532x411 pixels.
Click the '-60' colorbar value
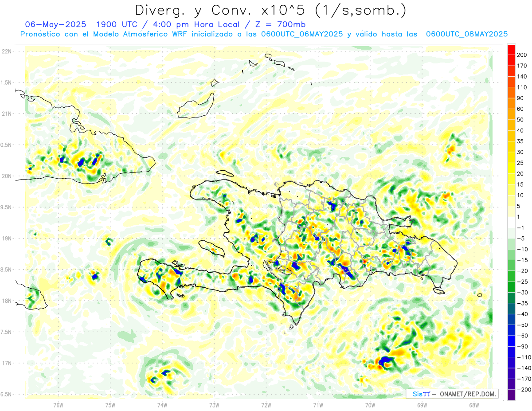(522, 336)
